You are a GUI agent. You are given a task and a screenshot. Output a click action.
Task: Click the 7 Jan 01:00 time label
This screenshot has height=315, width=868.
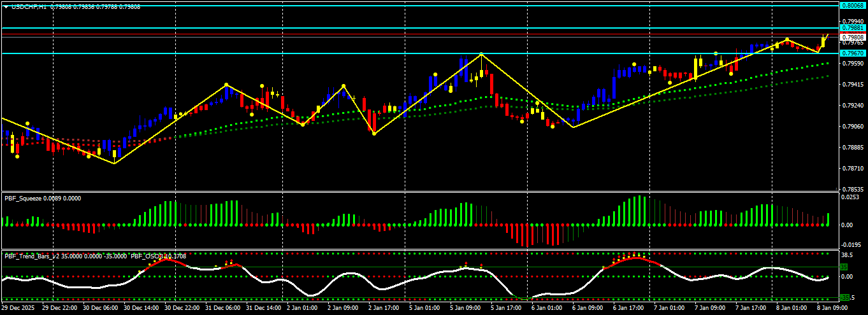pos(670,308)
